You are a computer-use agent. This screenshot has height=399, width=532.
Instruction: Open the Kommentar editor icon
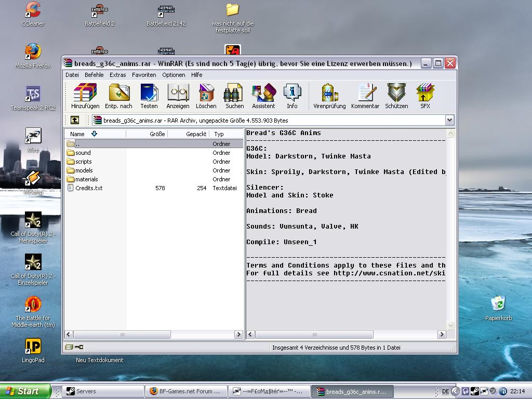[365, 96]
